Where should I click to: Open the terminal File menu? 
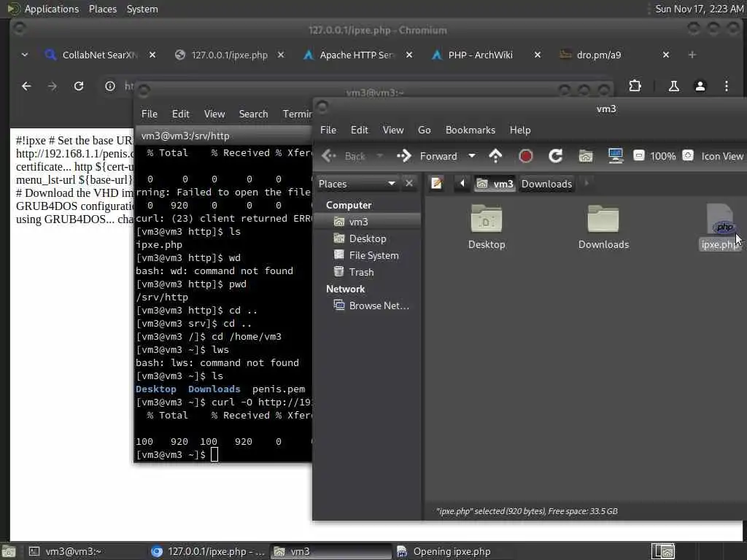[149, 114]
